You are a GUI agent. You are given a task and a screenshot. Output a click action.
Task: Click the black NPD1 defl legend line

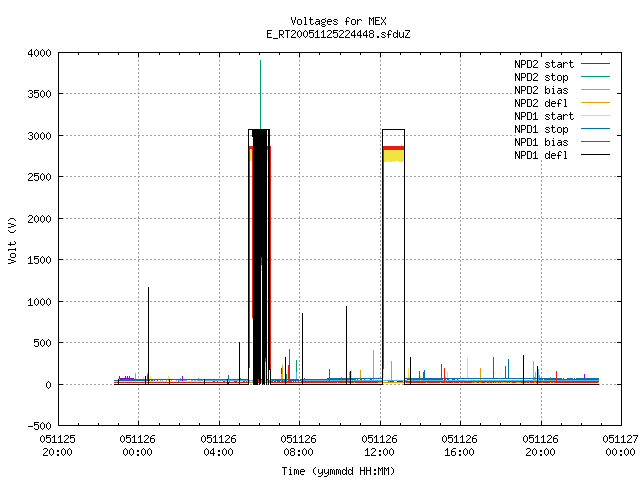coord(595,155)
